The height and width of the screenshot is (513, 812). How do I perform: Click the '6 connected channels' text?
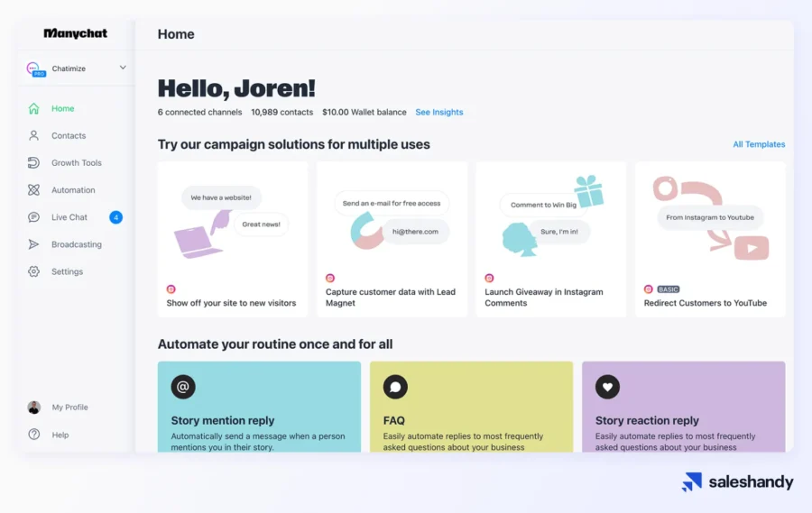pos(200,113)
